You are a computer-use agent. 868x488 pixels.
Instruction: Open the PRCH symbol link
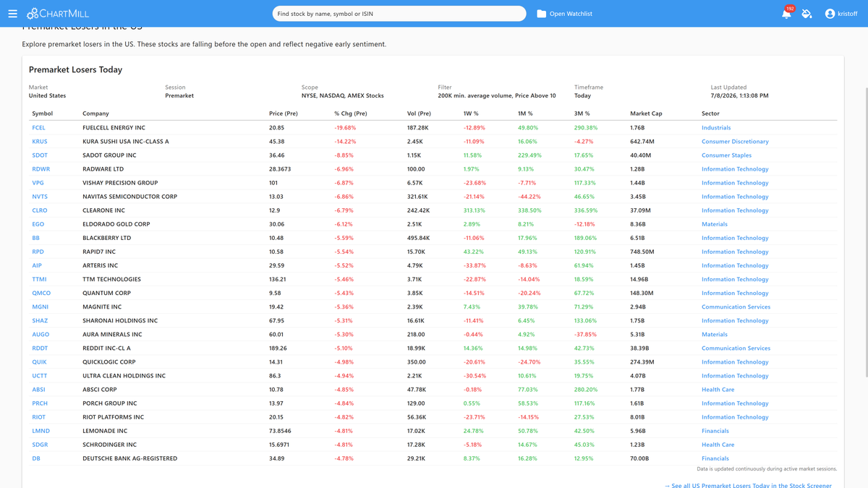[40, 403]
